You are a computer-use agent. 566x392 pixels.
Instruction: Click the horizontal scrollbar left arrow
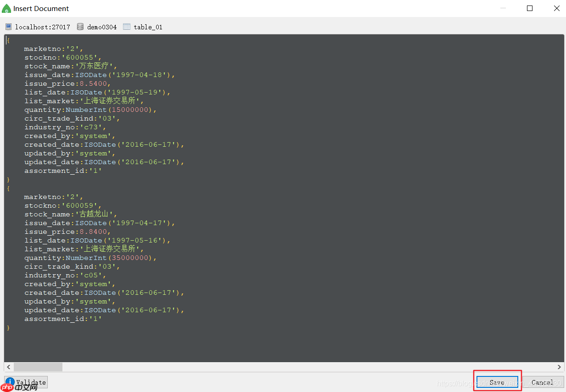9,367
